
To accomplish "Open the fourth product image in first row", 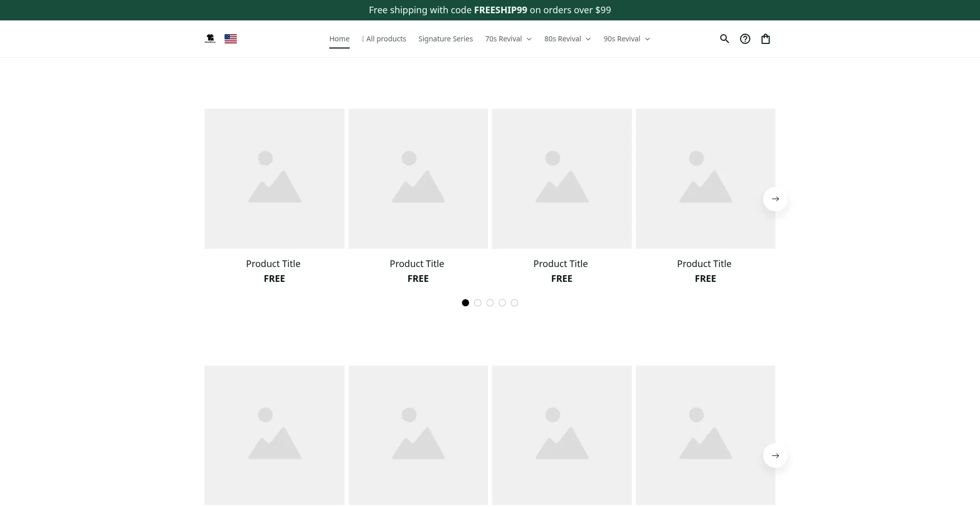I will (705, 178).
